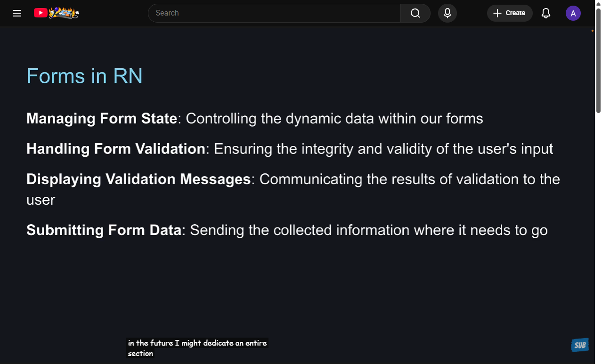Click the empty scrollbar track below thumb
This screenshot has width=602, height=364.
coord(598,235)
